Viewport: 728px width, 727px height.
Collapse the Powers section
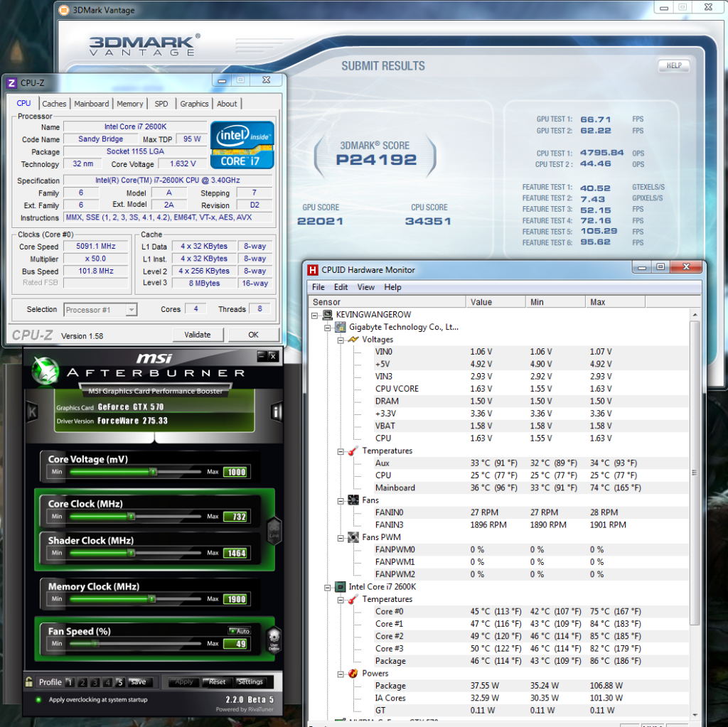click(x=341, y=674)
